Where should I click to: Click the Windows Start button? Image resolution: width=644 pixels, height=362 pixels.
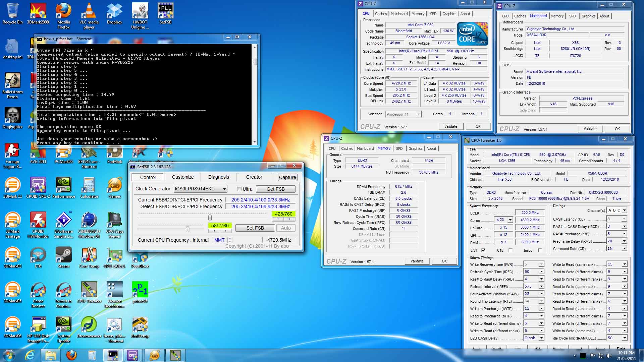click(9, 355)
